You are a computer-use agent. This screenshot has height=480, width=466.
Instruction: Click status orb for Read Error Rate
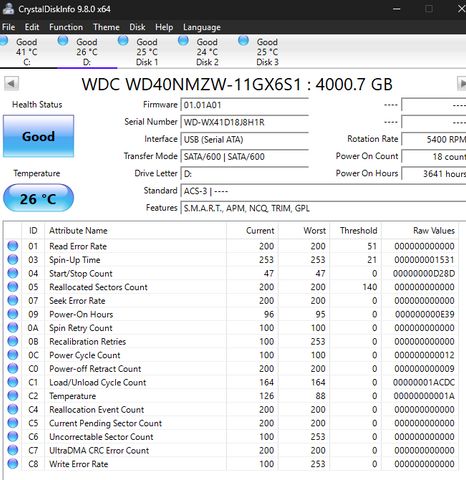(13, 246)
